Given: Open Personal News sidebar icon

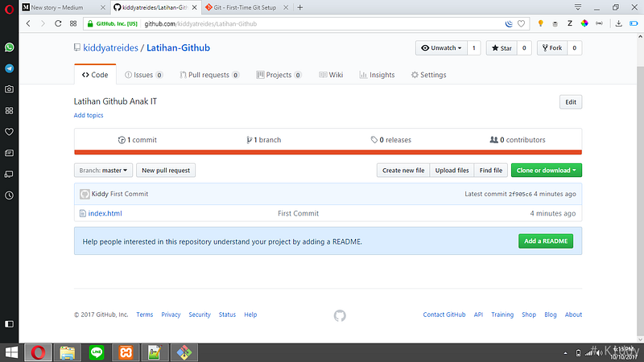Looking at the screenshot, I should (x=9, y=153).
